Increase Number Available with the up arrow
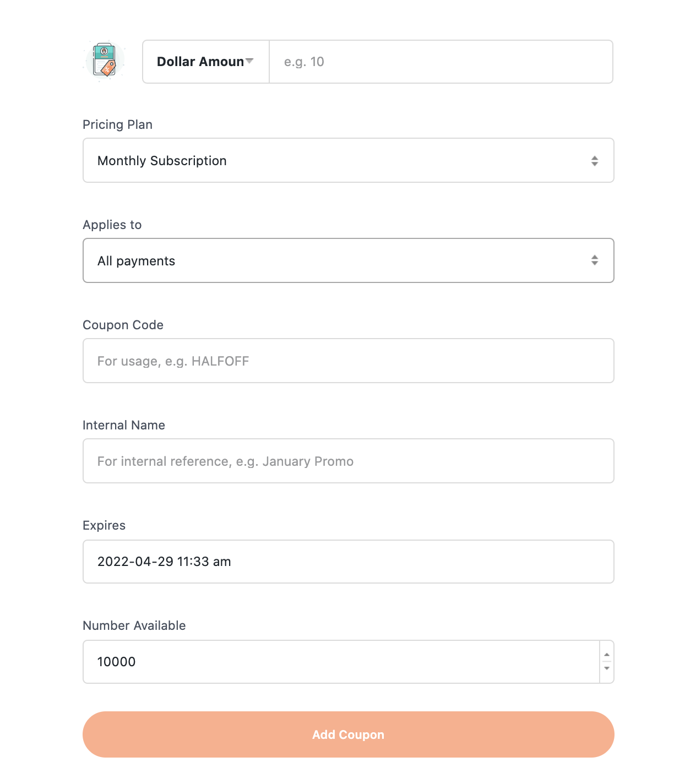This screenshot has width=696, height=784. pyautogui.click(x=607, y=655)
